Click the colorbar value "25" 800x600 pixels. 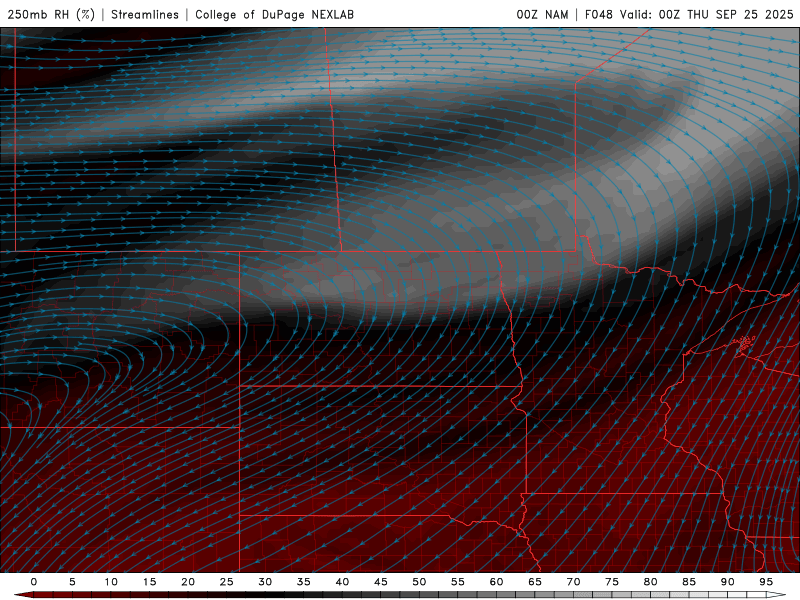click(227, 582)
